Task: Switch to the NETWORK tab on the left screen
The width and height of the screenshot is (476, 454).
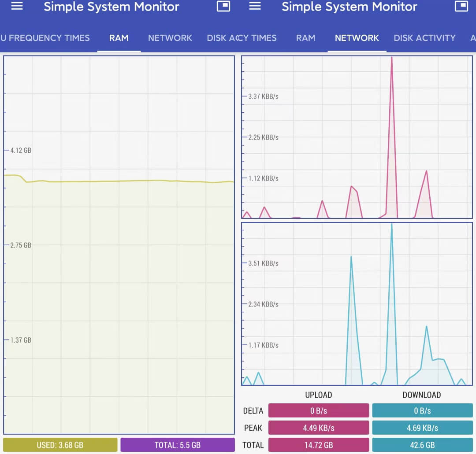Action: [x=170, y=38]
